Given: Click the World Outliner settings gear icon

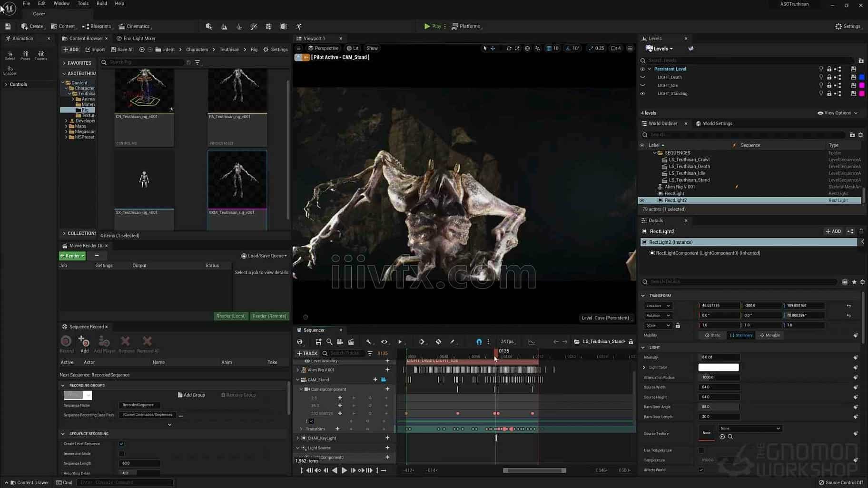Looking at the screenshot, I should tap(860, 135).
